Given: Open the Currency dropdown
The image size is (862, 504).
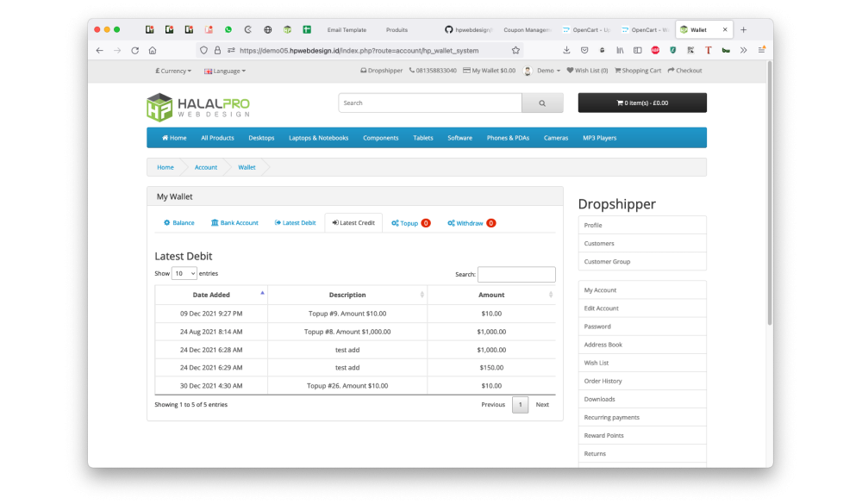Looking at the screenshot, I should 173,71.
